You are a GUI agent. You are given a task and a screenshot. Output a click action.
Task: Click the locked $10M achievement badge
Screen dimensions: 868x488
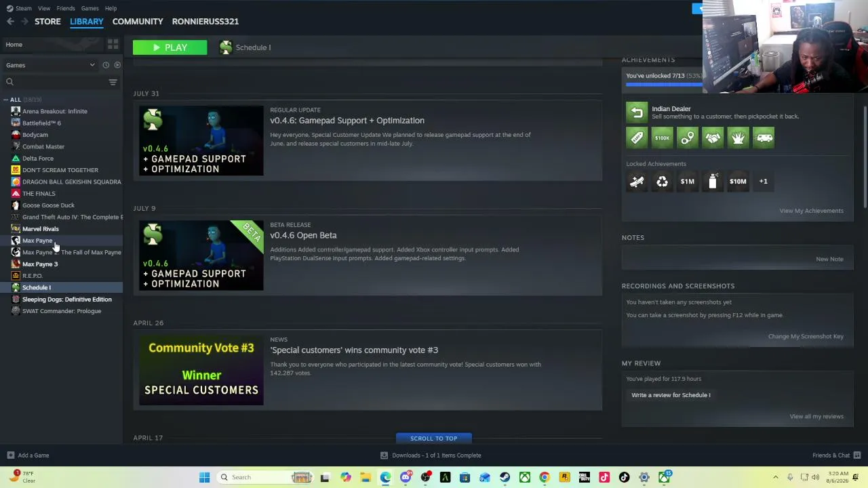pyautogui.click(x=738, y=181)
